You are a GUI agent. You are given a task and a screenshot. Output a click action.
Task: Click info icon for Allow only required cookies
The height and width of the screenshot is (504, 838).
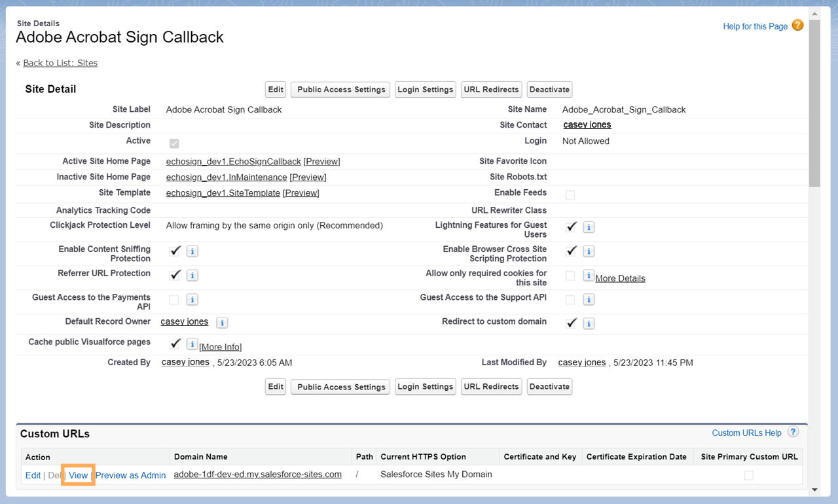click(589, 276)
